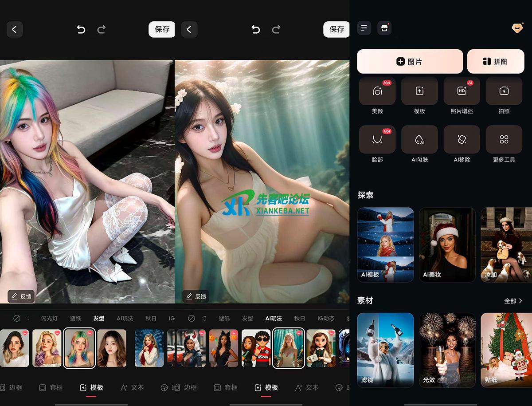Go back using left editor back arrow

pyautogui.click(x=15, y=30)
